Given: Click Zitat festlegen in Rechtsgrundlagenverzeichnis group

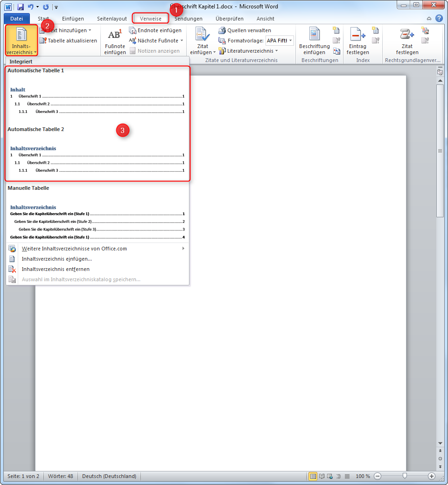Looking at the screenshot, I should [407, 40].
